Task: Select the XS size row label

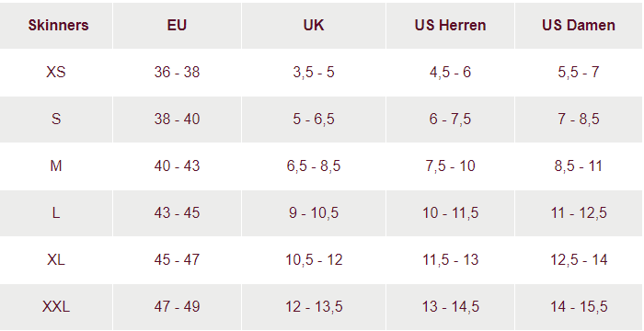Action: 56,73
